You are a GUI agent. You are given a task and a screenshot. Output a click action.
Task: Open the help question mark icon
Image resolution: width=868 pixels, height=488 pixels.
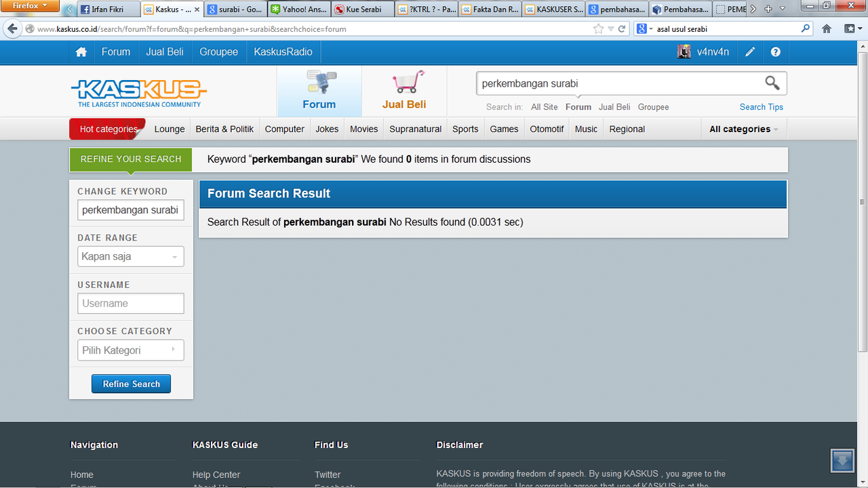[x=776, y=52]
